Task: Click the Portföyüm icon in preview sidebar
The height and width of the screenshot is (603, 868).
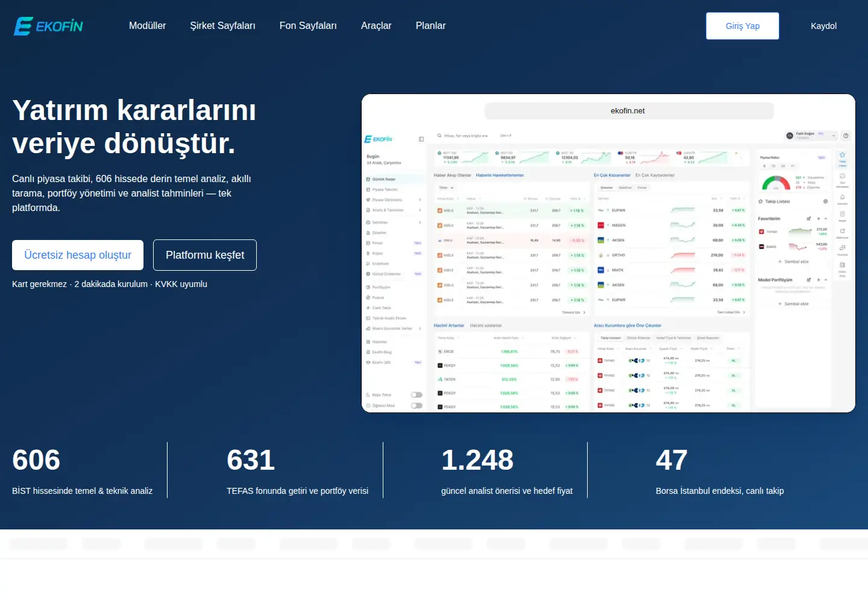Action: tap(368, 287)
